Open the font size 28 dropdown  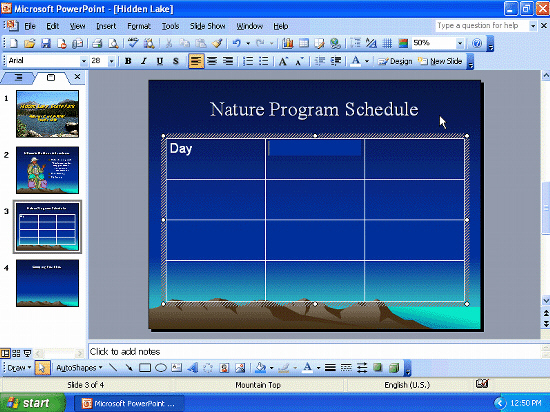point(112,61)
